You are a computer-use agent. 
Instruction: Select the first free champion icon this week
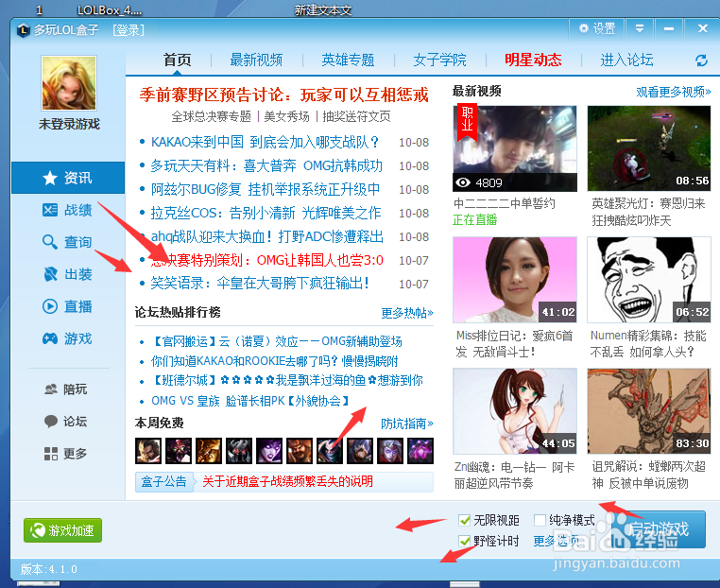(148, 451)
